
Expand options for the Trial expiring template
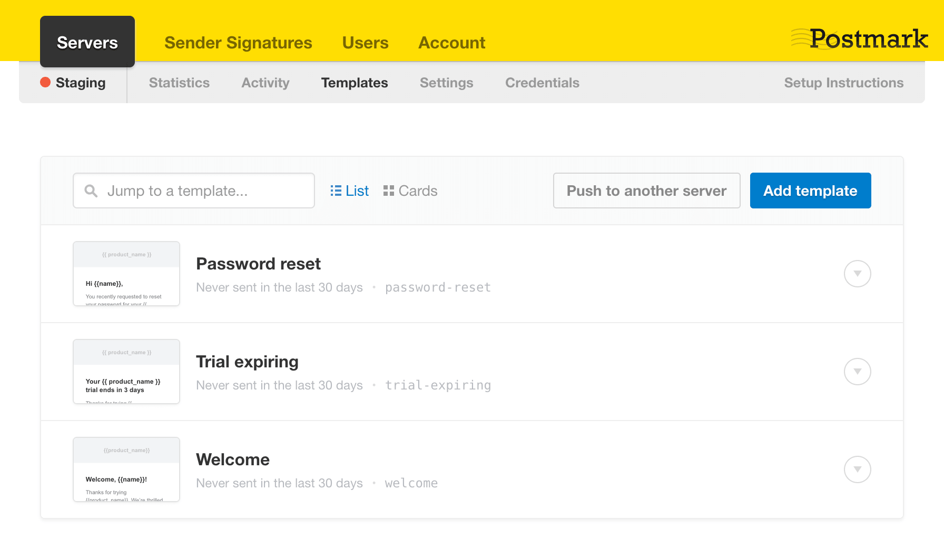click(858, 371)
